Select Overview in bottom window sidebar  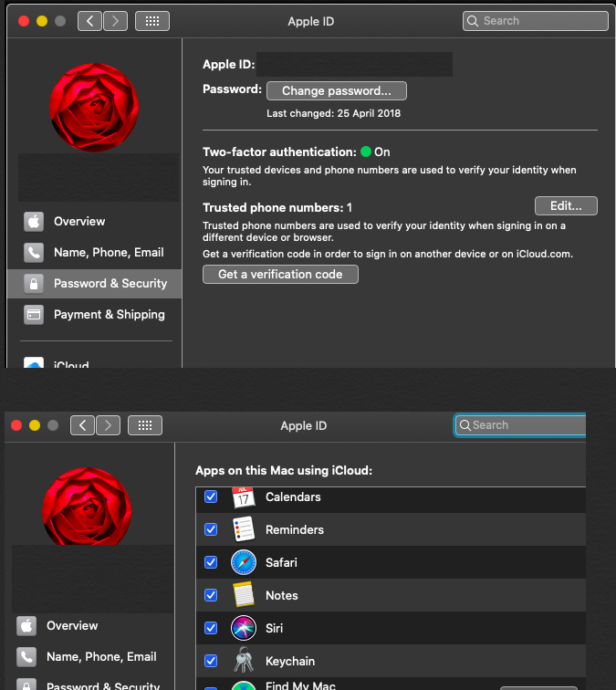point(89,626)
